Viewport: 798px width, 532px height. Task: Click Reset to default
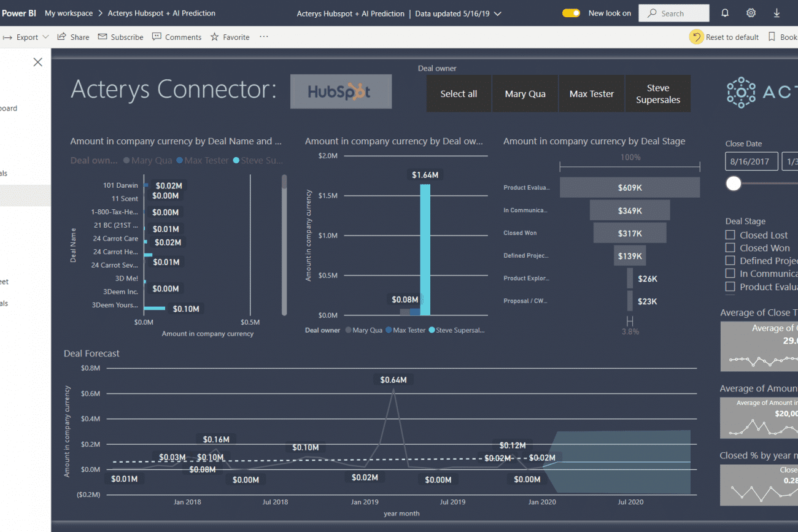[724, 37]
